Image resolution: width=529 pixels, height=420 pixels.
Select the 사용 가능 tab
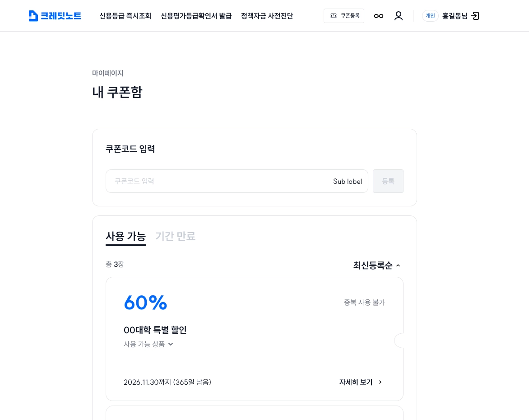point(125,236)
